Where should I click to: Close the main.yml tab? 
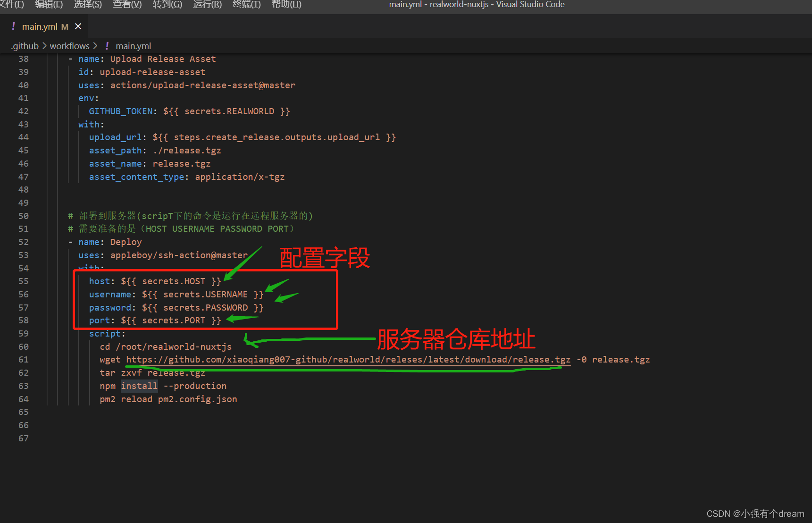78,26
